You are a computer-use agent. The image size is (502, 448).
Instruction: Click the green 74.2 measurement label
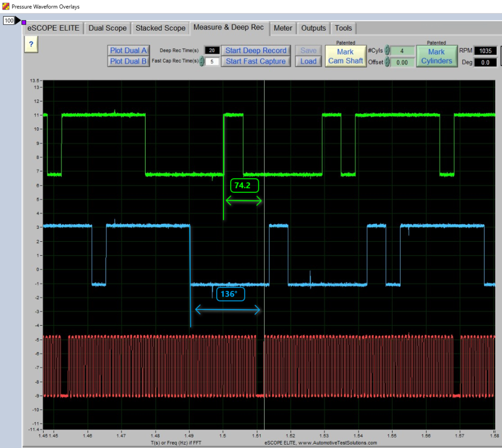pyautogui.click(x=244, y=186)
